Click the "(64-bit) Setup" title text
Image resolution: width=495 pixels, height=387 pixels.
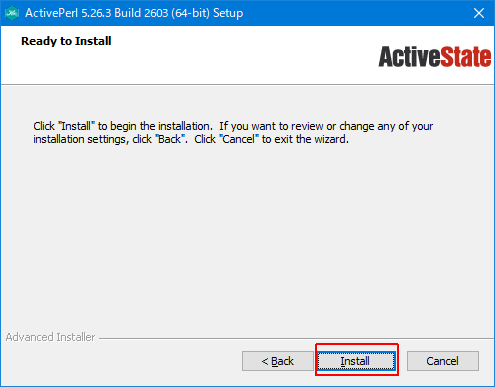pyautogui.click(x=207, y=13)
